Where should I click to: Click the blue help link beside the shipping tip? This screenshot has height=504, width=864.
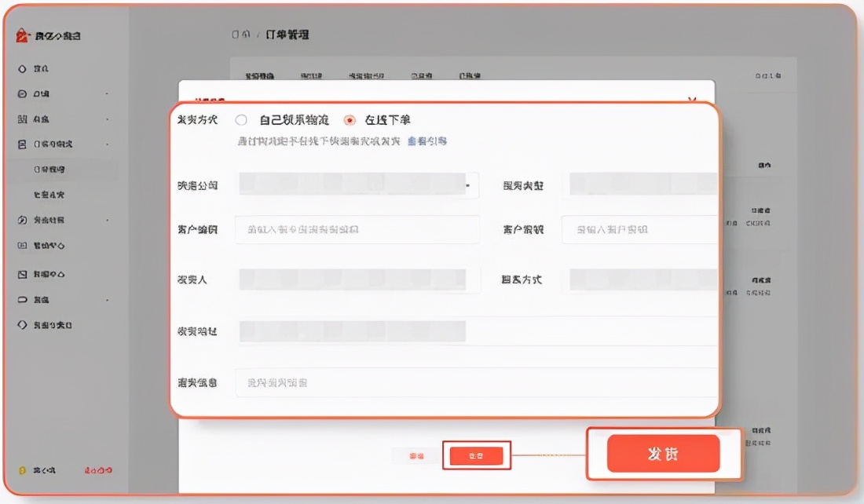coord(427,141)
